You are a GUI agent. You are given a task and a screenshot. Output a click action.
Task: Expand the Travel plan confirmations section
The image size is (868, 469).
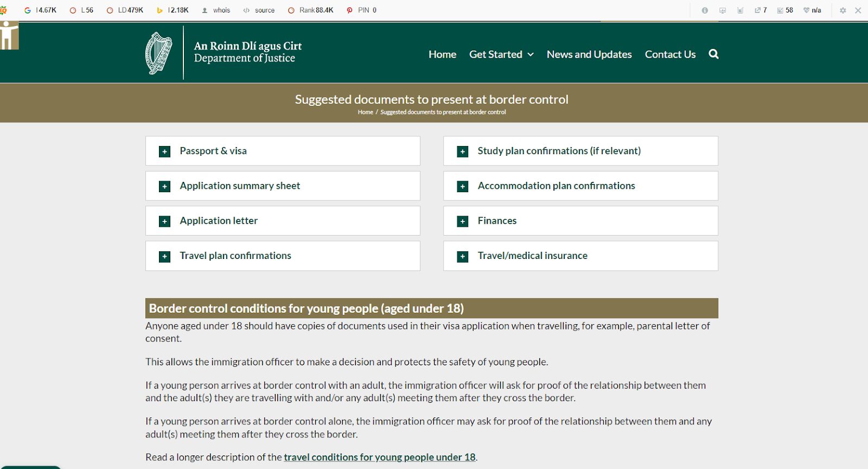point(283,256)
